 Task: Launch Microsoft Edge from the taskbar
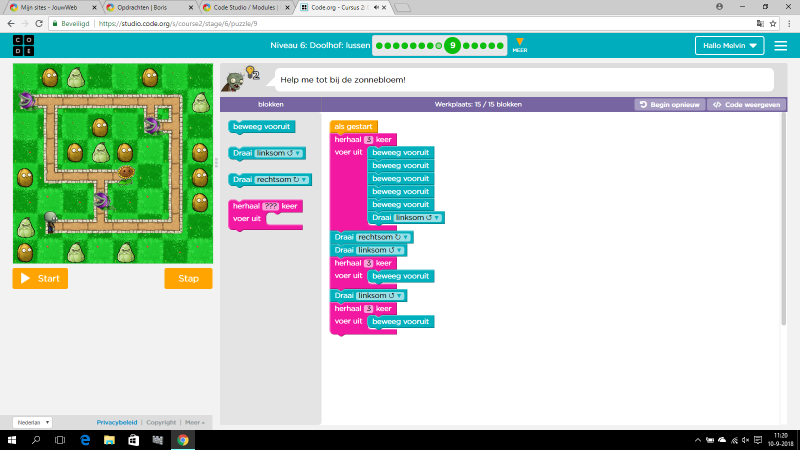85,440
